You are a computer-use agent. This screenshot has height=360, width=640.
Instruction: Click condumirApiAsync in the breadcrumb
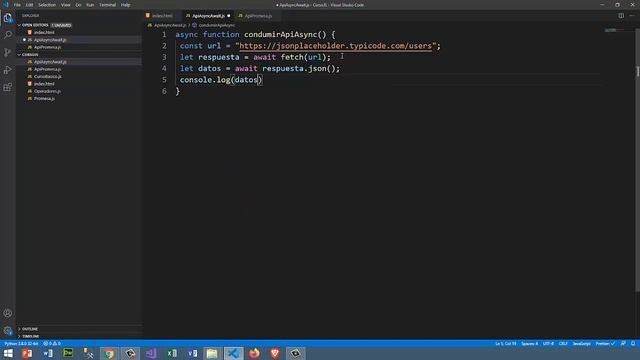216,25
